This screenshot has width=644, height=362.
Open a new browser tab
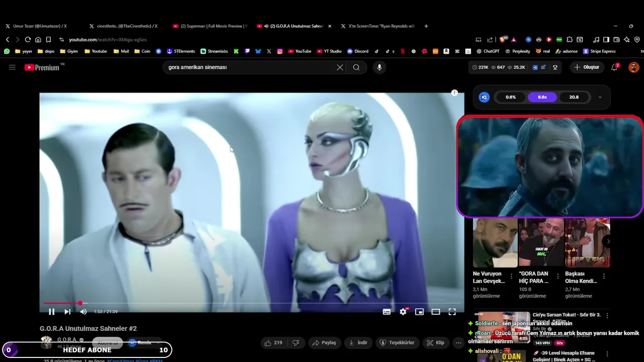426,26
